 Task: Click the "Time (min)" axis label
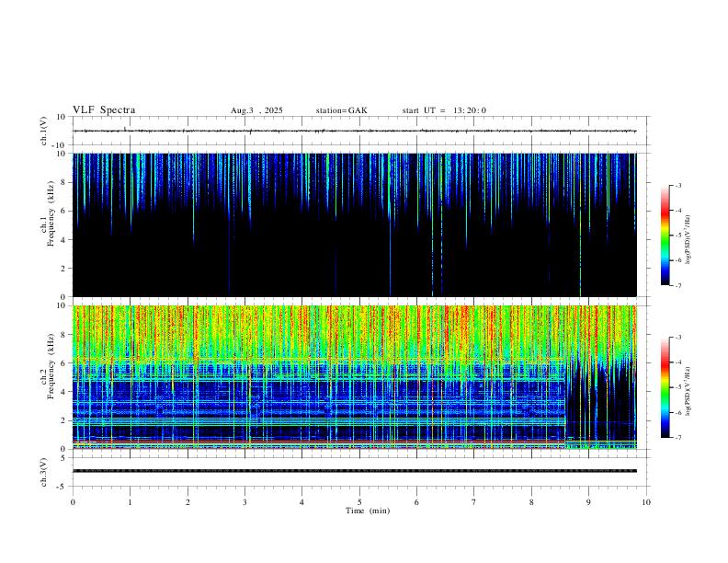(368, 511)
